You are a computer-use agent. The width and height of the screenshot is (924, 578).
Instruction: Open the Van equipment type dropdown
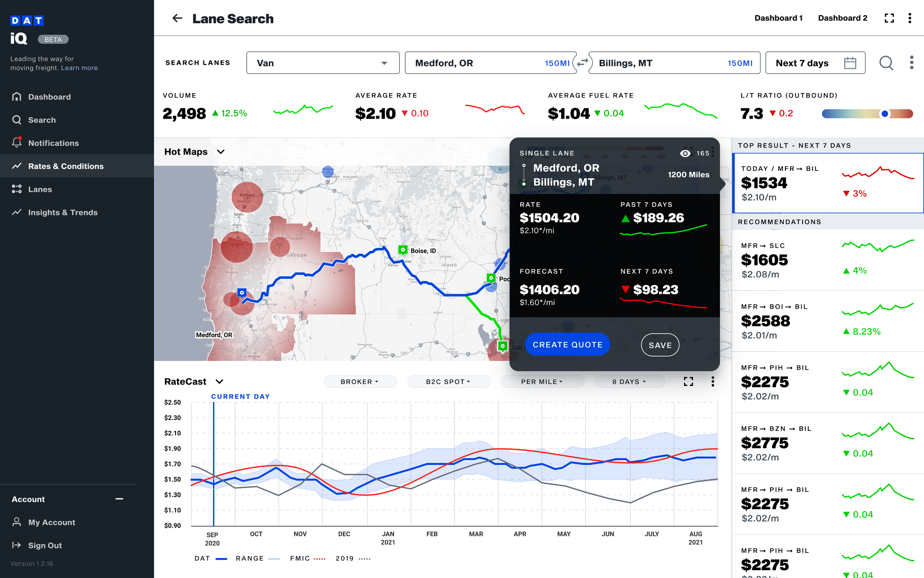point(323,63)
